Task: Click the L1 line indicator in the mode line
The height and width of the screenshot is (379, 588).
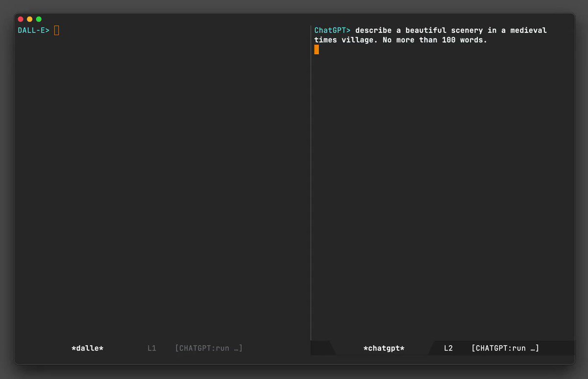Action: click(x=152, y=348)
